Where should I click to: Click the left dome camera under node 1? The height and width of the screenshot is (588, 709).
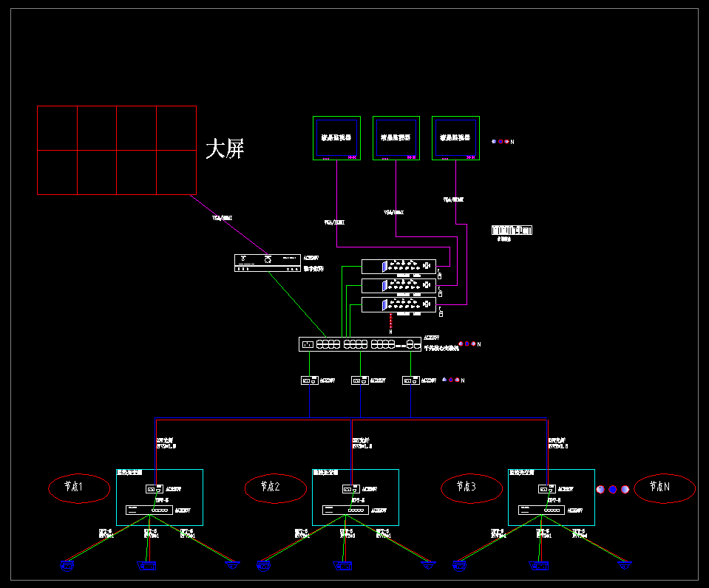[67, 566]
